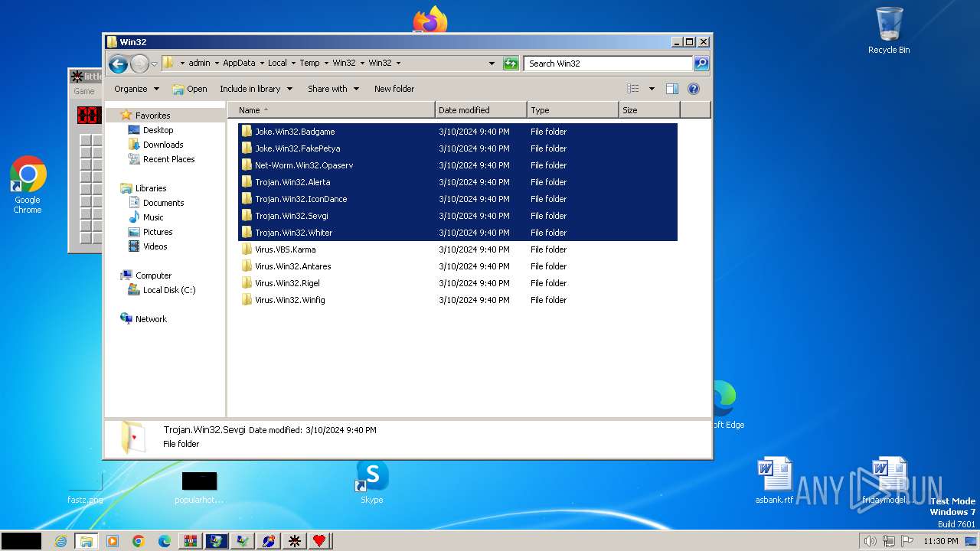The height and width of the screenshot is (551, 980).
Task: Click the Local breadcrumb segment
Action: tap(277, 64)
